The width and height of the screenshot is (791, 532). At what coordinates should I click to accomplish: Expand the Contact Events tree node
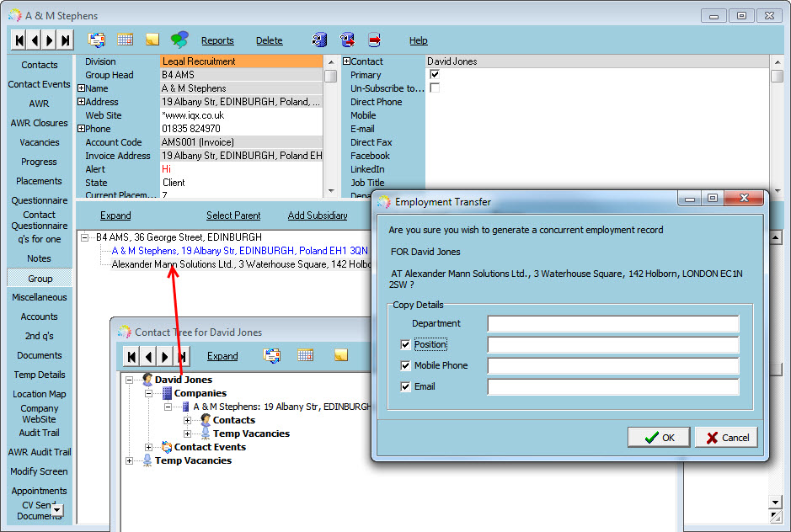[x=148, y=447]
